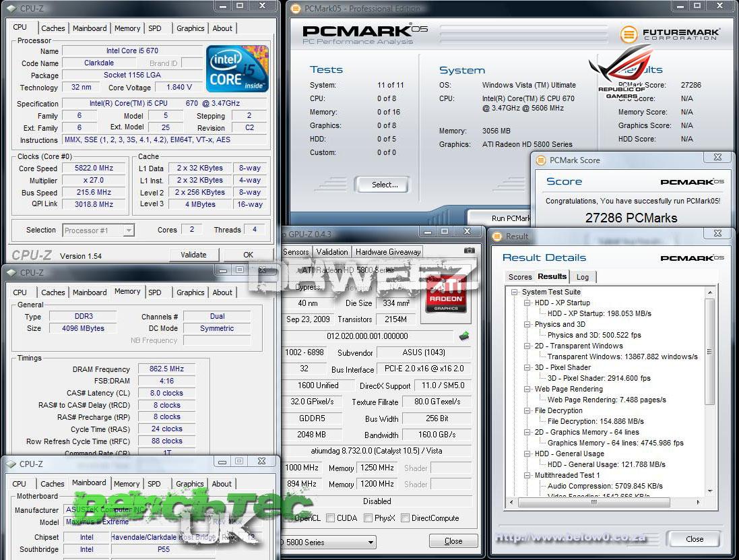
Task: Click the scroll-down arrow in Result Details
Action: [x=710, y=491]
